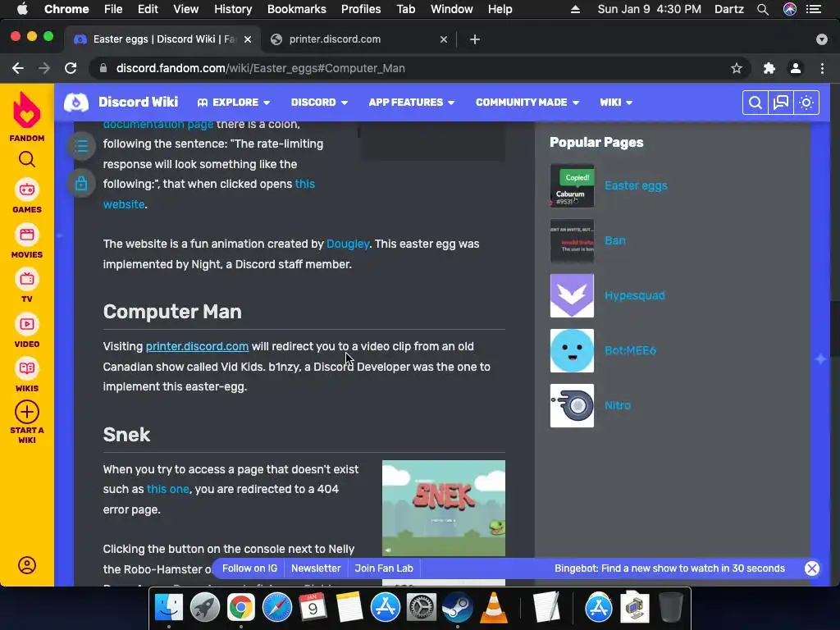
Task: Click Start a Wiki plus icon
Action: pos(27,412)
